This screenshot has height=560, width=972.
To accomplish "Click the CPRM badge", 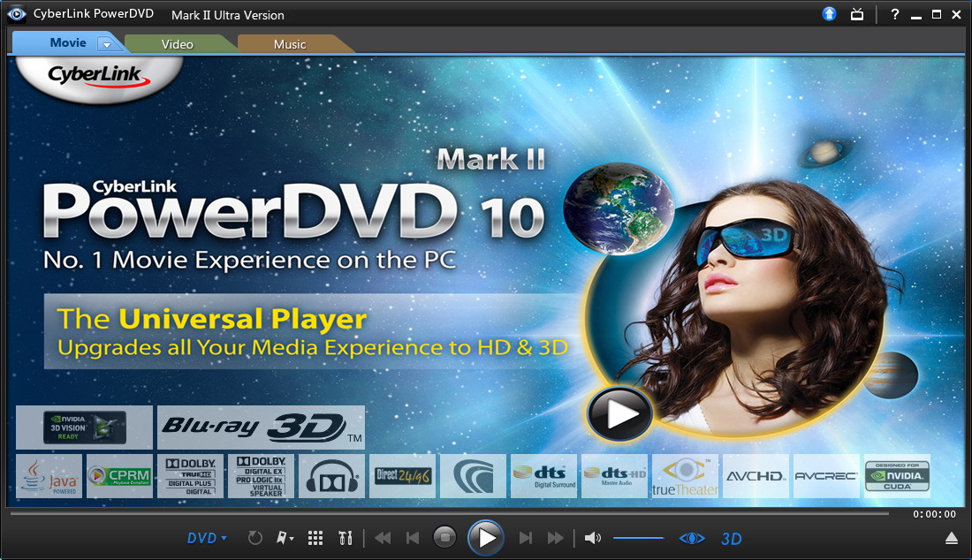I will click(x=119, y=476).
